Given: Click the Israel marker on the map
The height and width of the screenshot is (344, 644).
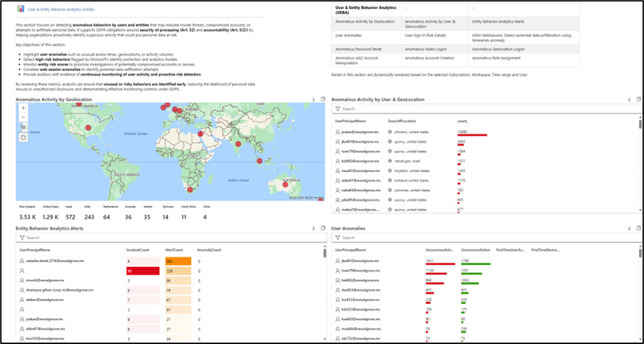Looking at the screenshot, I should point(200,134).
